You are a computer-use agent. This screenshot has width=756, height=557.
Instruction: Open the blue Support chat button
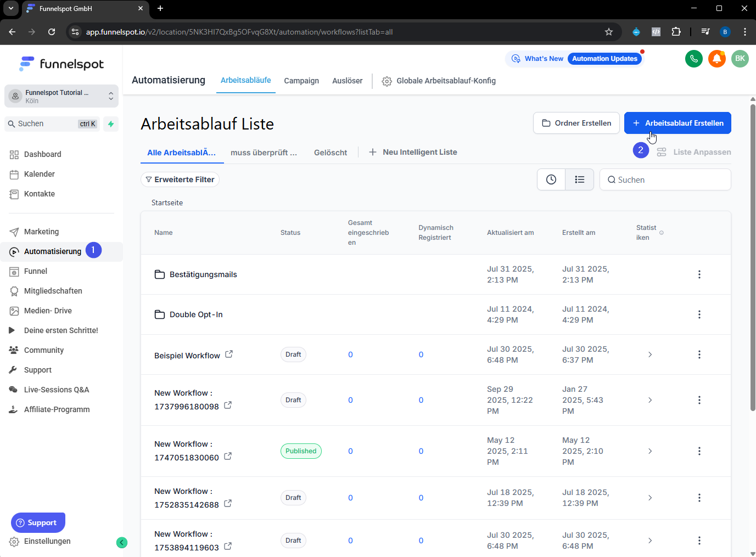[x=38, y=522]
